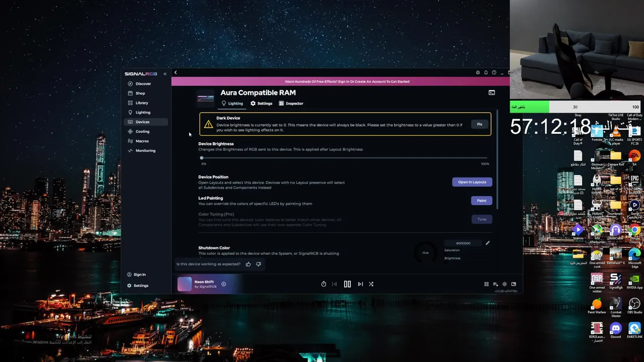Viewport: 644px width, 362px height.
Task: Open EMEETLINK desktop shortcut
Action: click(x=634, y=331)
